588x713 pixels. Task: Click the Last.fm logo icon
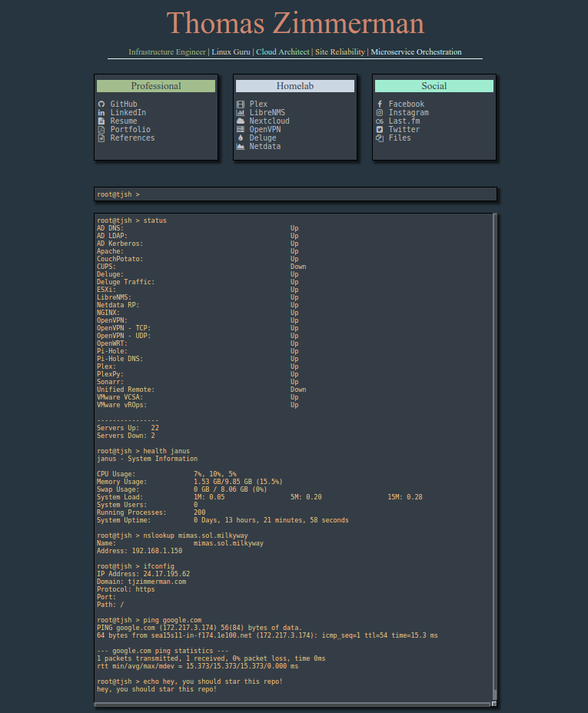click(380, 121)
